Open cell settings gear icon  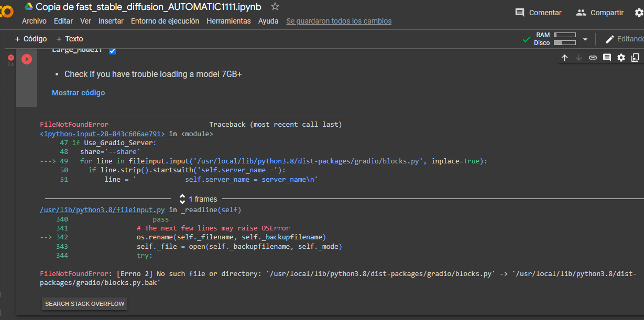tap(621, 58)
